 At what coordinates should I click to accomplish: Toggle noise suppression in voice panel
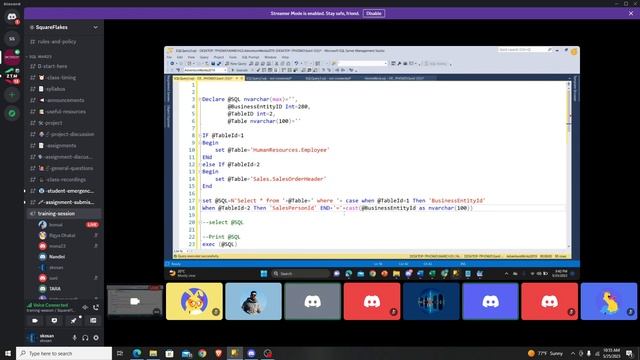[x=85, y=307]
